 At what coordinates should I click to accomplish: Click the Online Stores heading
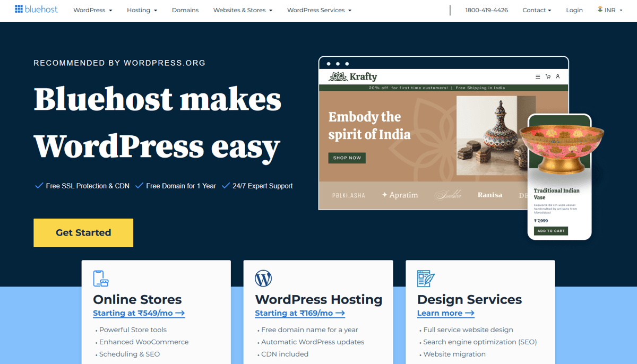(x=137, y=299)
